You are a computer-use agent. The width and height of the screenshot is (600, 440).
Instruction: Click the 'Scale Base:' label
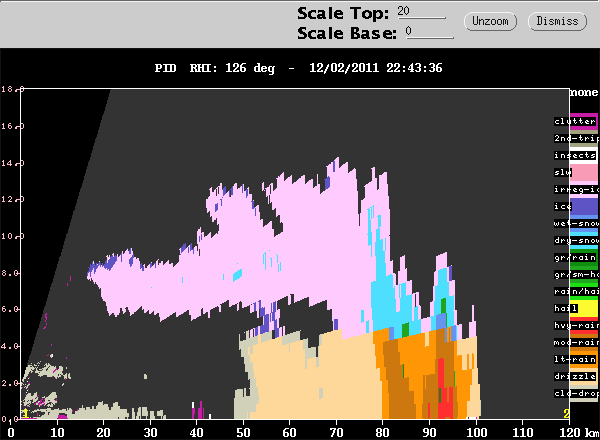pos(347,33)
